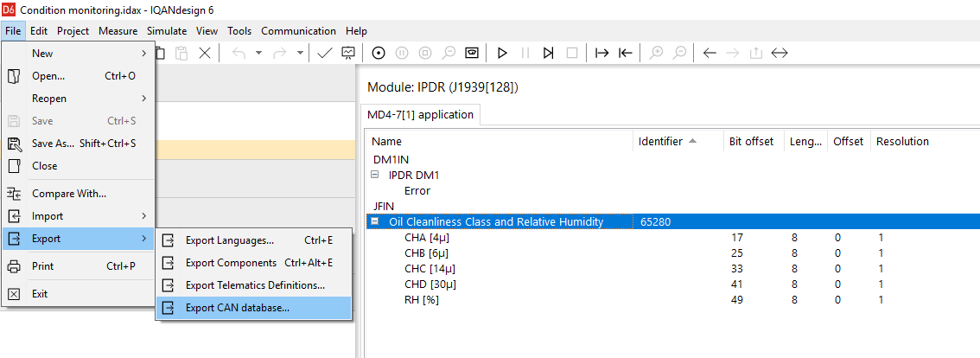
Task: Open the Edit menu
Action: [39, 30]
